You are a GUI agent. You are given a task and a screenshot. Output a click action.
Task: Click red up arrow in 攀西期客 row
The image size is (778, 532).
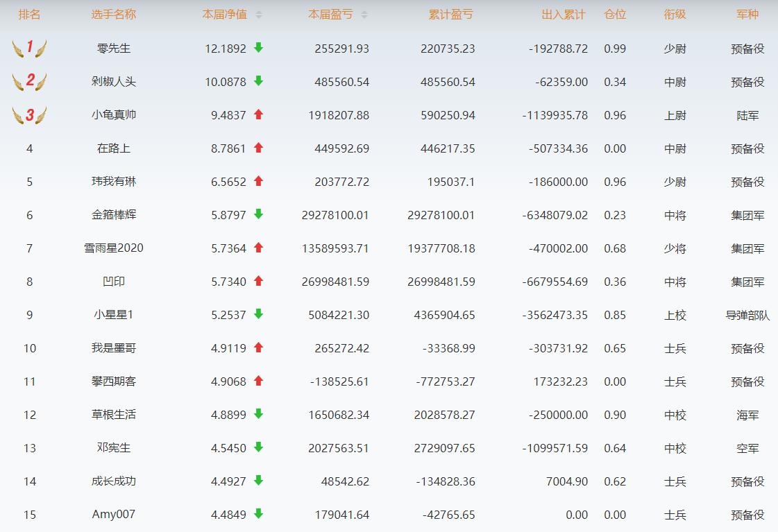[x=259, y=381]
